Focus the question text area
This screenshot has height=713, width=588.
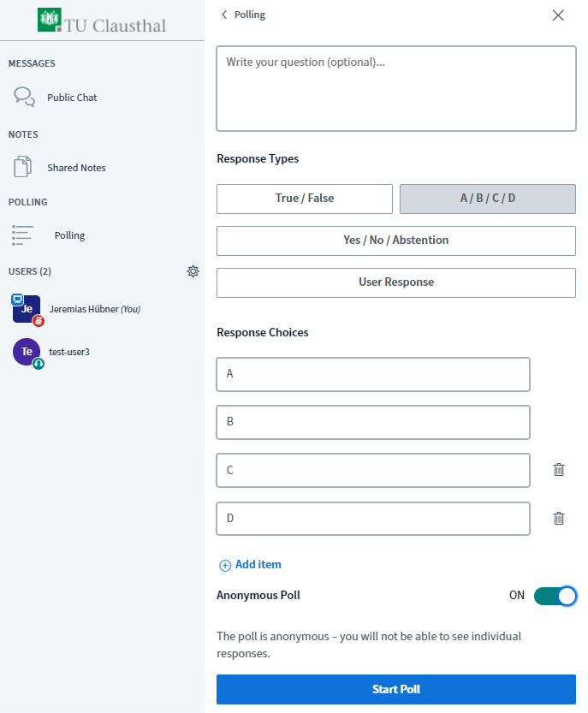(x=396, y=89)
